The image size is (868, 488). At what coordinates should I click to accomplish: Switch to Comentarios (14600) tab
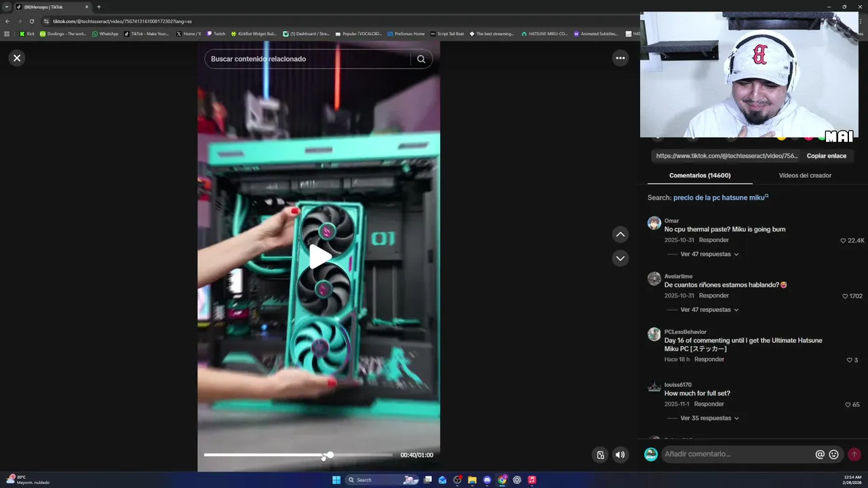pyautogui.click(x=700, y=176)
